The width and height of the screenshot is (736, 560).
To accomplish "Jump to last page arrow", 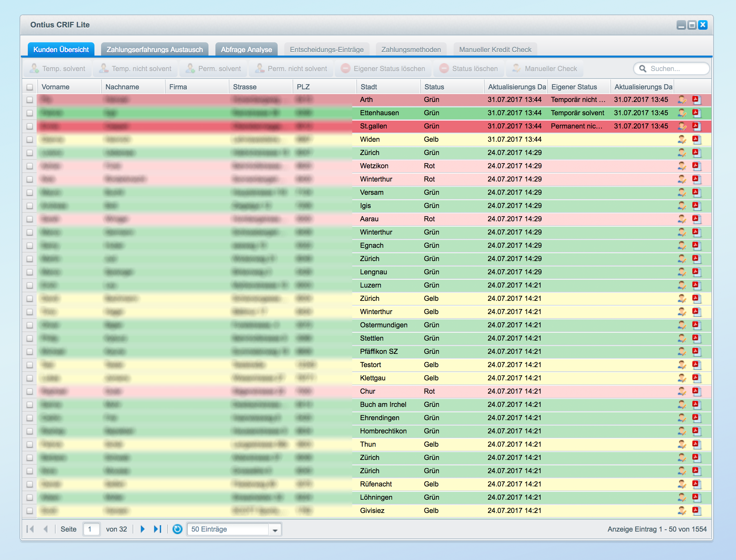I will coord(157,529).
